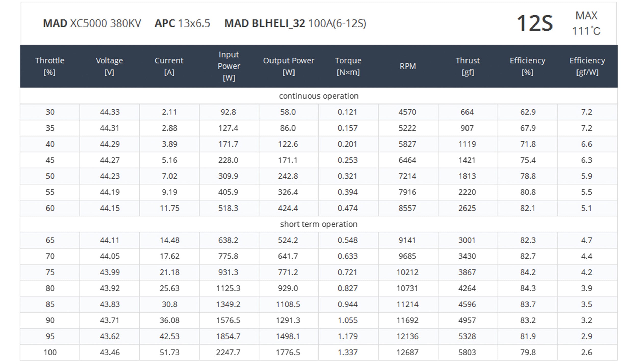The height and width of the screenshot is (364, 638).
Task: Click current value 30.8 in 85% row
Action: coord(169,304)
